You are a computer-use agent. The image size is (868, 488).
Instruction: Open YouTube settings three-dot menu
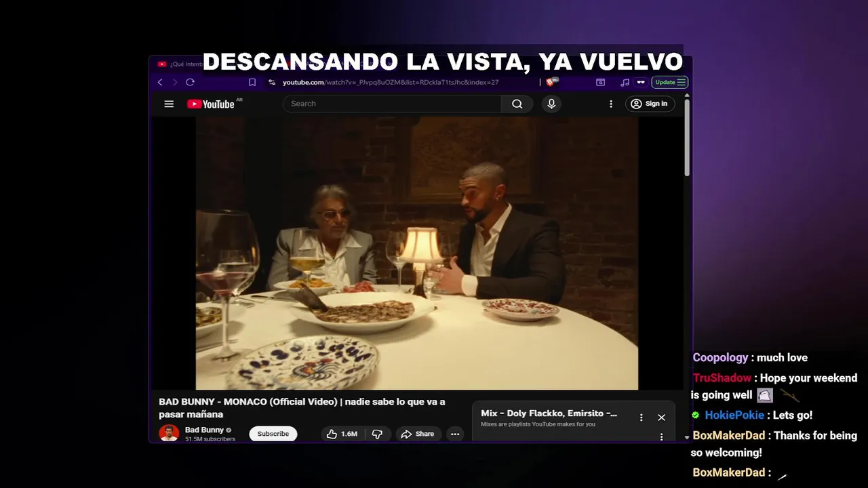[x=611, y=104]
